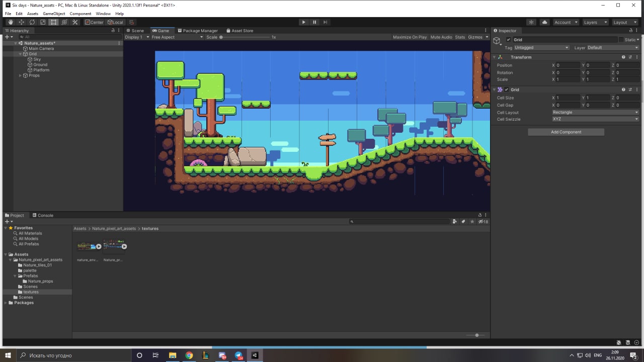Open the Free Aspect dropdown
This screenshot has width=644, height=362.
pyautogui.click(x=177, y=37)
